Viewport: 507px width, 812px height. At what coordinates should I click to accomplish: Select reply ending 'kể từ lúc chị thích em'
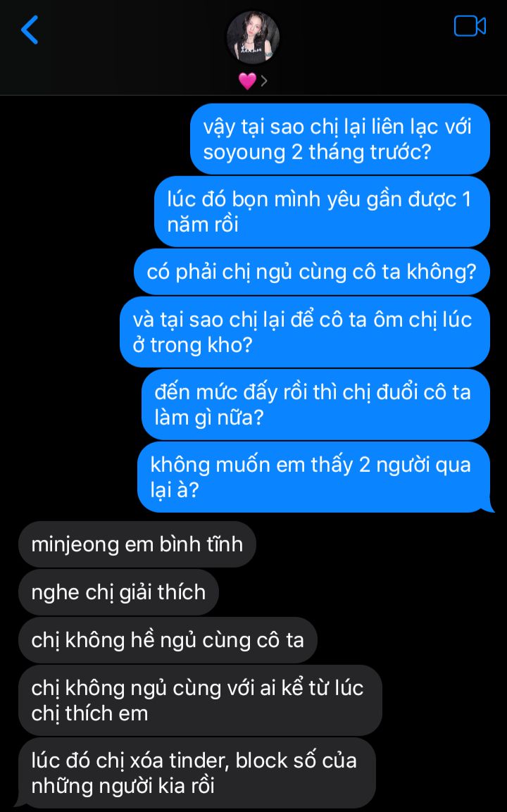(x=200, y=700)
